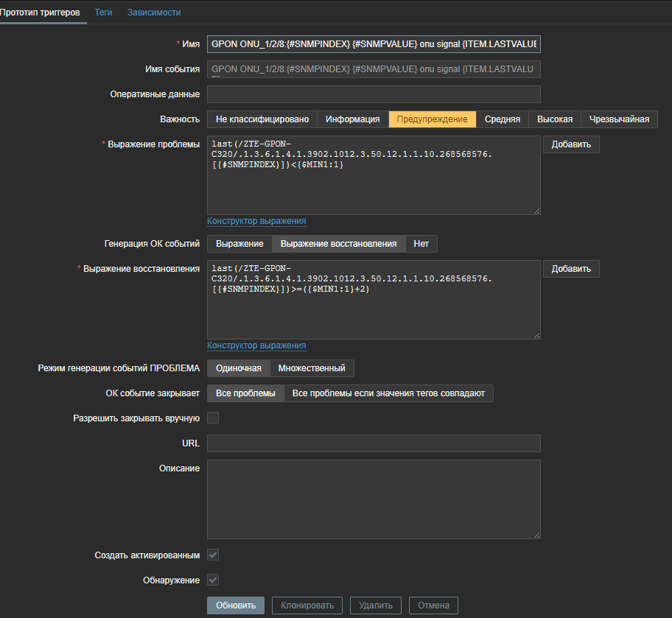
Task: Select Высокая severity level
Action: (x=554, y=119)
